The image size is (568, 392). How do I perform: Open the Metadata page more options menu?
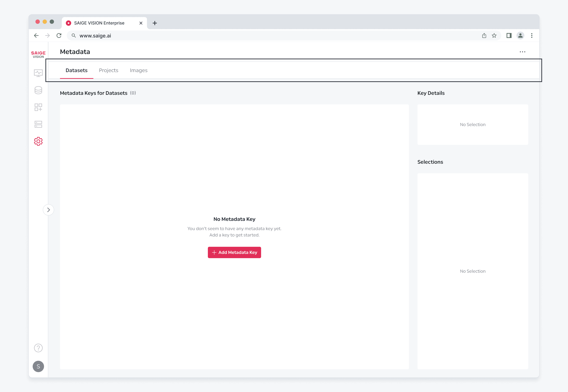tap(523, 52)
